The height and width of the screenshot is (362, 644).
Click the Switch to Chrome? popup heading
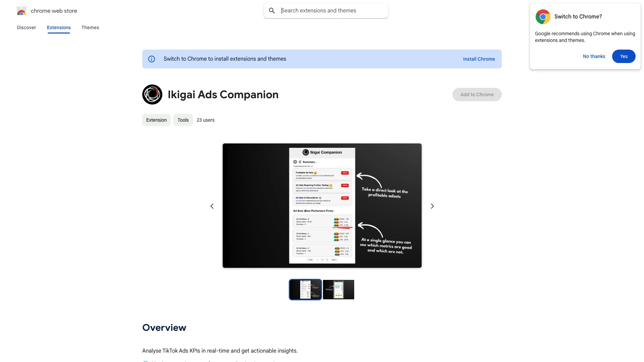click(578, 17)
